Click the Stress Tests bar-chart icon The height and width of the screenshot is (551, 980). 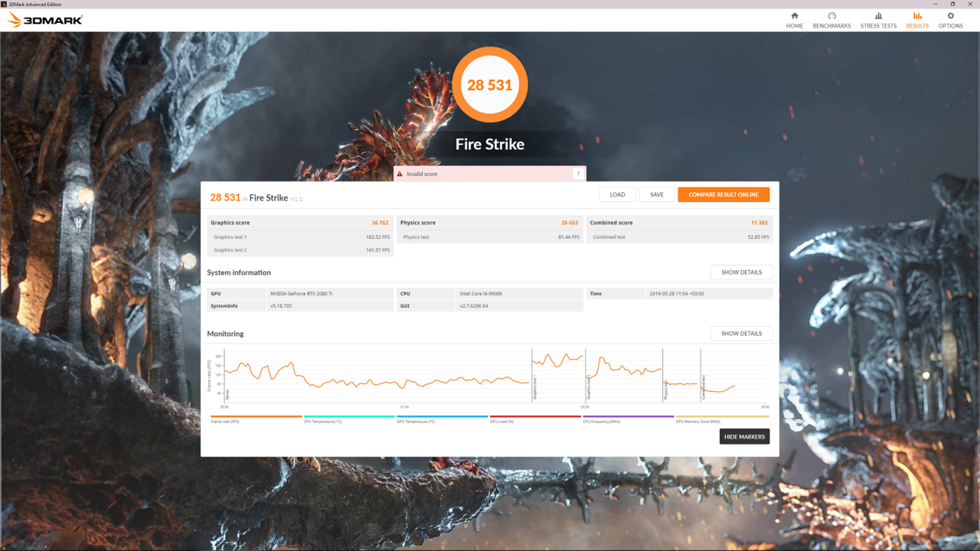coord(878,15)
